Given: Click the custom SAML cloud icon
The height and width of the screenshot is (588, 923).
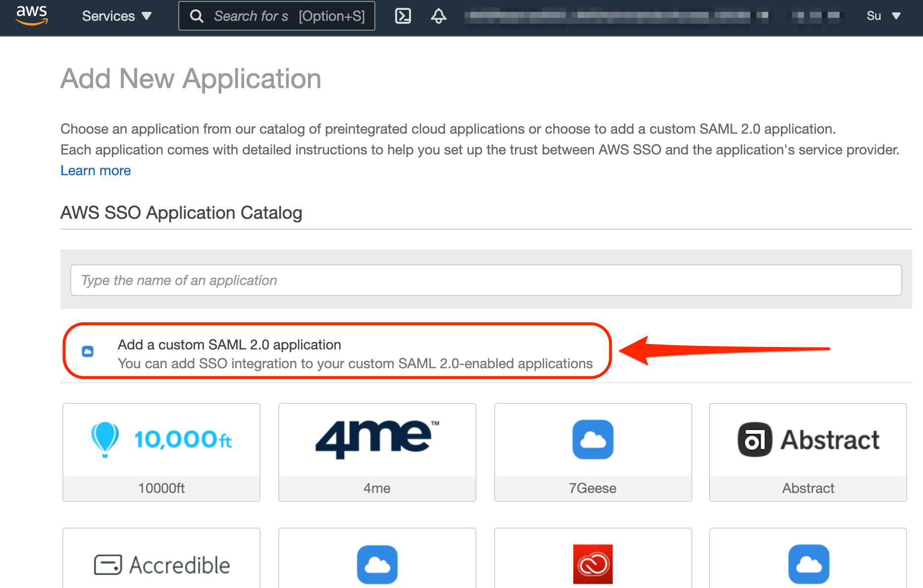Looking at the screenshot, I should tap(88, 351).
